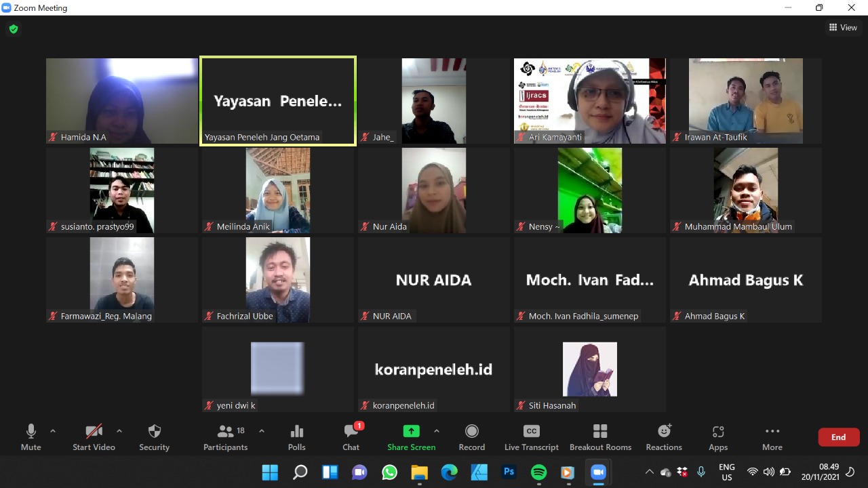Start recording the meeting
Viewport: 868px width, 488px height.
pos(471,437)
